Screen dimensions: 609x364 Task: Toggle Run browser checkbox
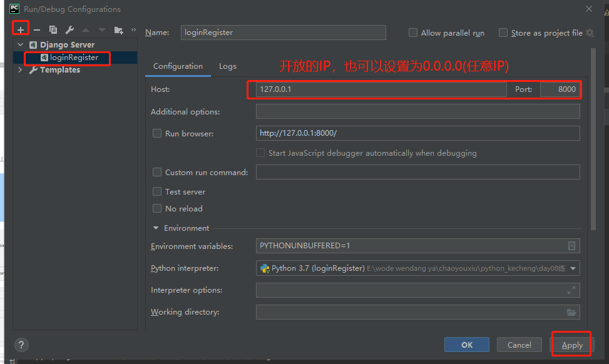(157, 133)
